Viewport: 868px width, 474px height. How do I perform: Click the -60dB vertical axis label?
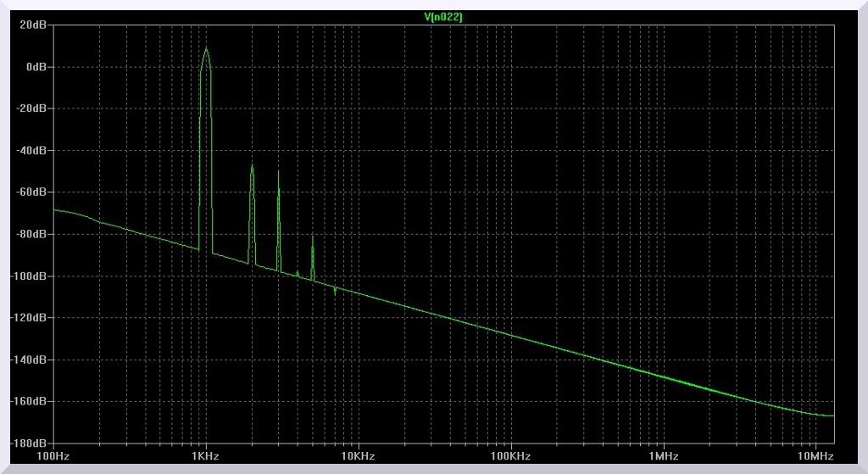coord(31,192)
